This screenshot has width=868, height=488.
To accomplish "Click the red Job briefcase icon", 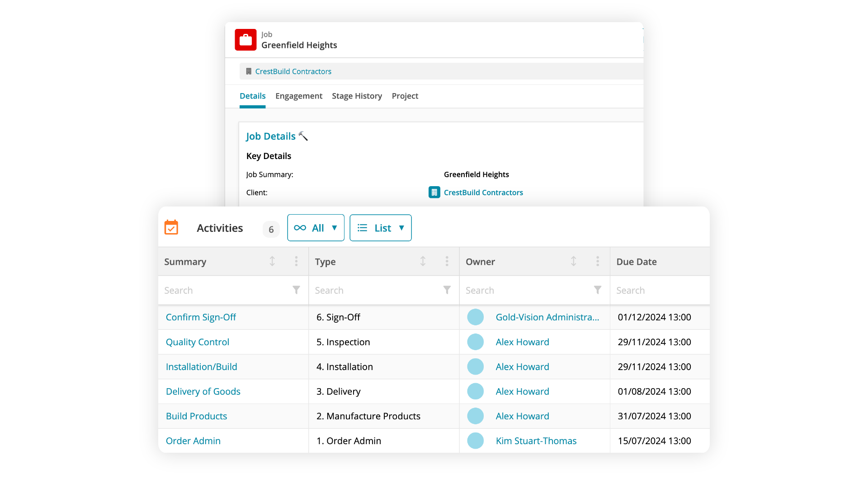I will (245, 40).
